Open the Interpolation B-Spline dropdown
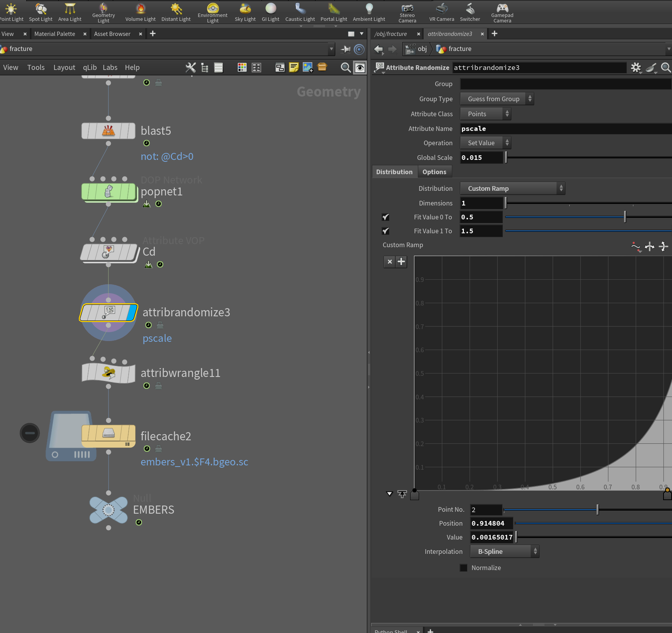 click(x=504, y=552)
